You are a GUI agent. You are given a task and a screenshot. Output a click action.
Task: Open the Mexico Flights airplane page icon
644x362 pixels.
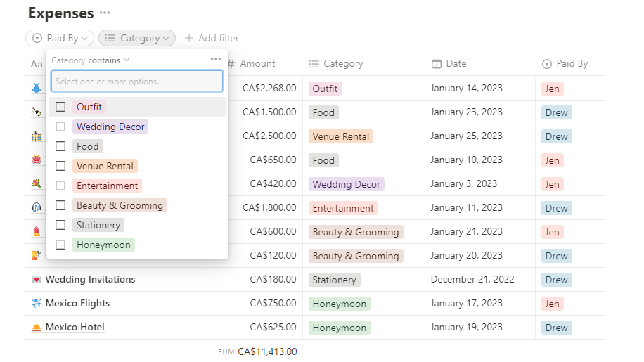pos(37,304)
